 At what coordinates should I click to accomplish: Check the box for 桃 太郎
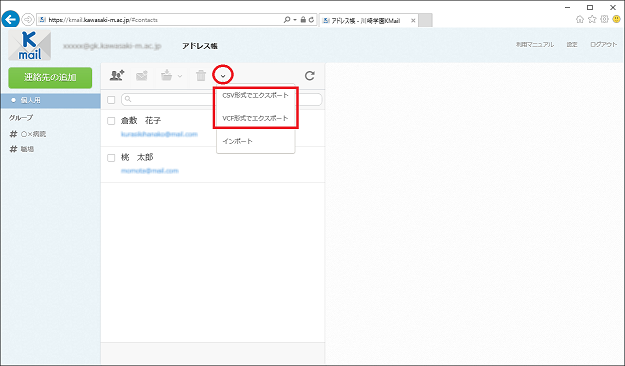point(111,158)
